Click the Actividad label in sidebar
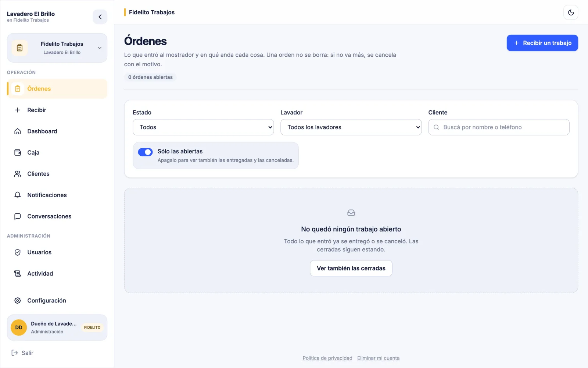 click(x=40, y=273)
